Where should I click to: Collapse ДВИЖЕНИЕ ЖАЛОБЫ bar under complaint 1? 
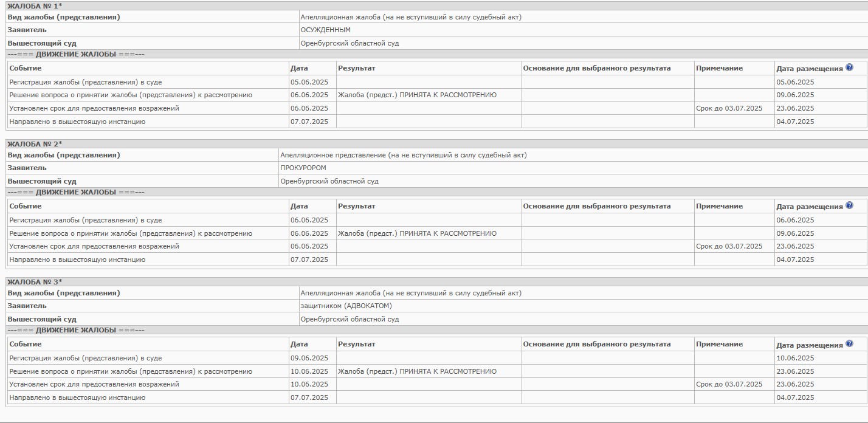coord(76,54)
